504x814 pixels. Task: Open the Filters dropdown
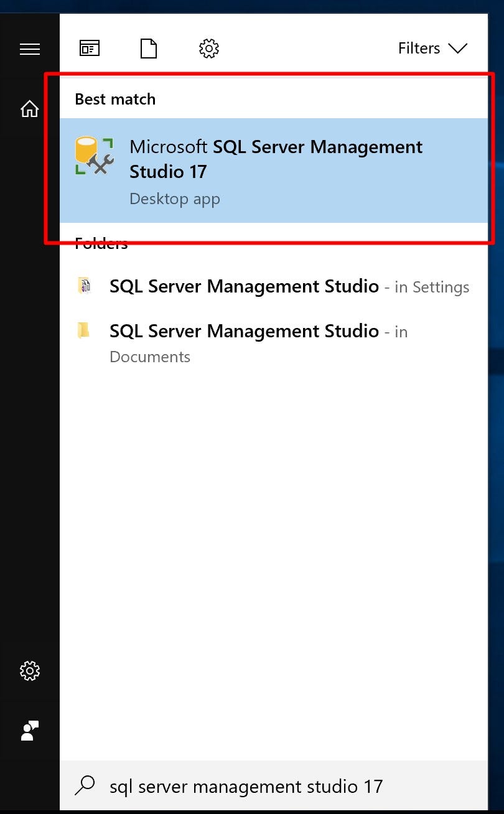pyautogui.click(x=432, y=48)
